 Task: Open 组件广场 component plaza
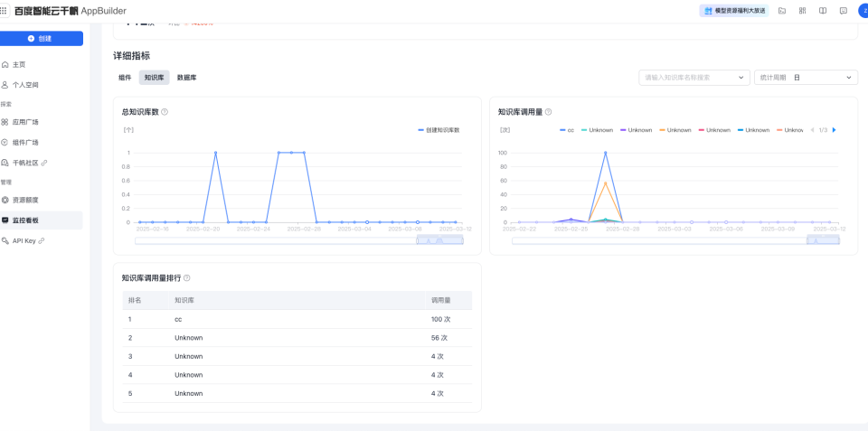[25, 143]
